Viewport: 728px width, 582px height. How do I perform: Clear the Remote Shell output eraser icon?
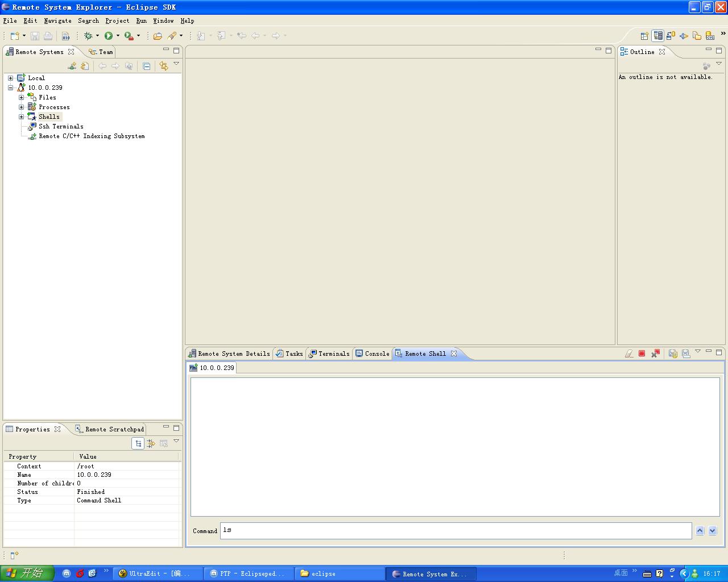pyautogui.click(x=628, y=354)
